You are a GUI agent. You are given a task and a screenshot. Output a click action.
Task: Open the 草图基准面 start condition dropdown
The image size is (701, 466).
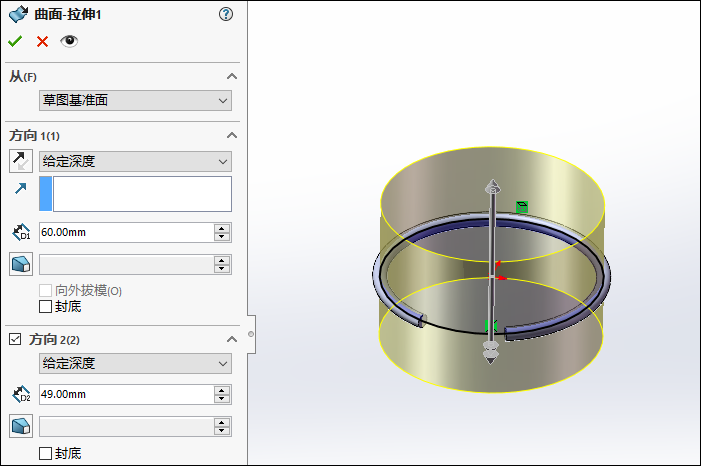[x=135, y=100]
